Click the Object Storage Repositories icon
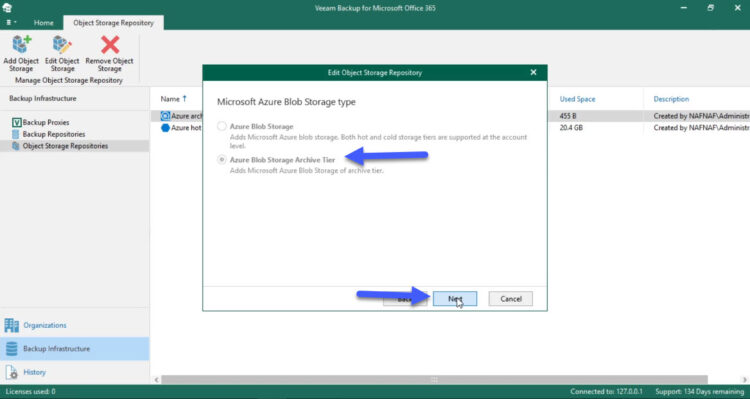 click(x=16, y=146)
